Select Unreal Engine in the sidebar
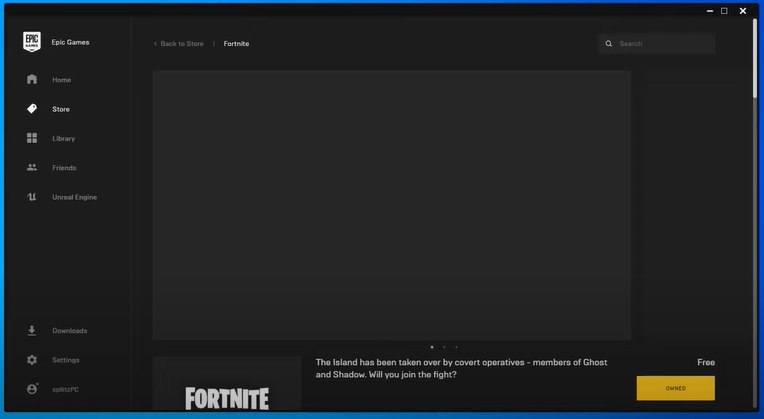764x419 pixels. click(75, 197)
